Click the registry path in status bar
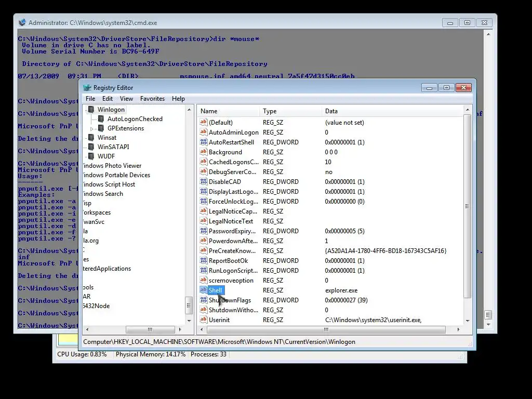The width and height of the screenshot is (532, 399). [219, 342]
